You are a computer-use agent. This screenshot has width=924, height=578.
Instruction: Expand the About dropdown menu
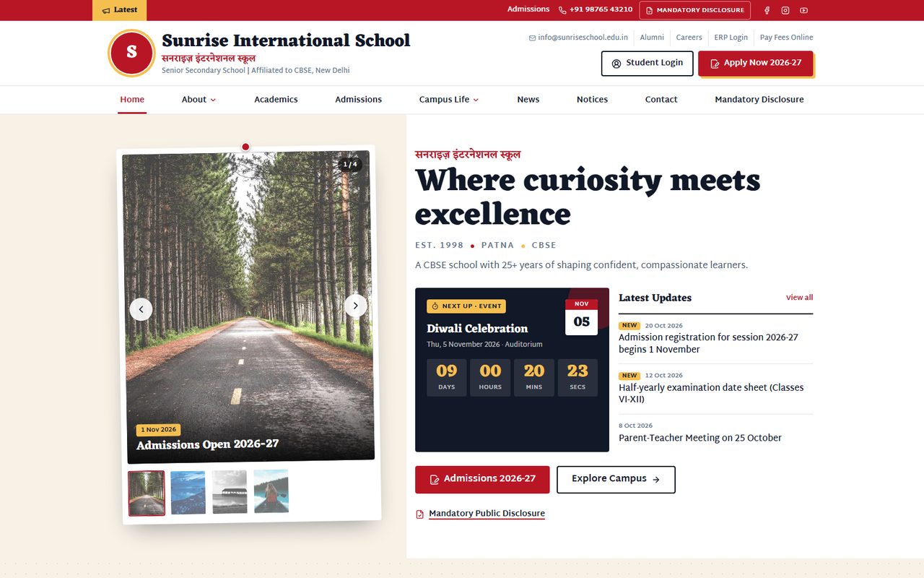[199, 100]
